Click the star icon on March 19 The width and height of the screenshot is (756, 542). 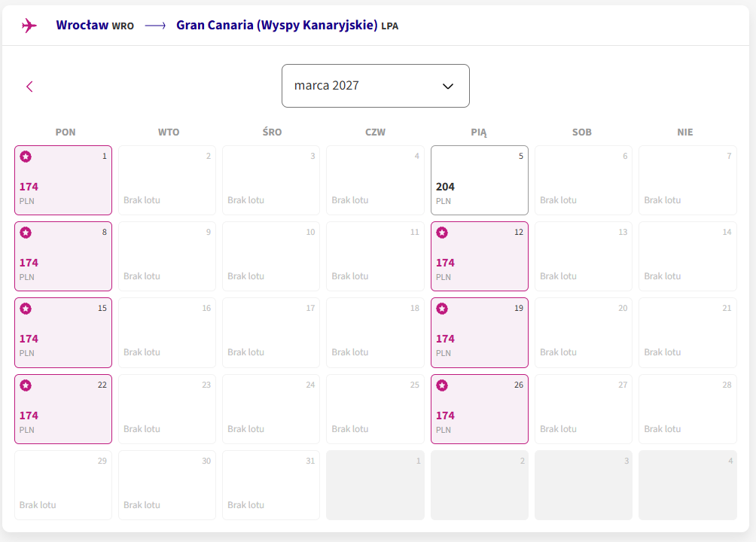pyautogui.click(x=442, y=309)
